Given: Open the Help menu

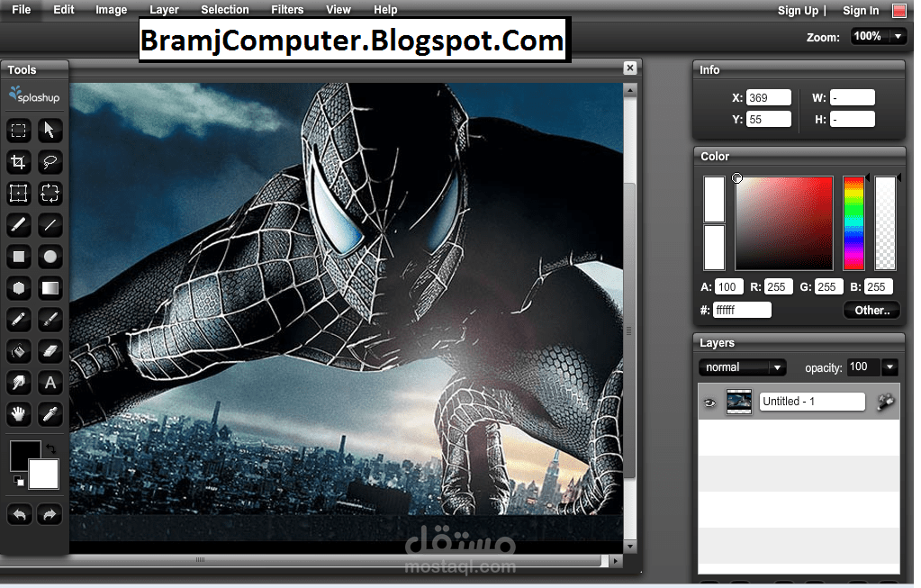Looking at the screenshot, I should [x=385, y=10].
